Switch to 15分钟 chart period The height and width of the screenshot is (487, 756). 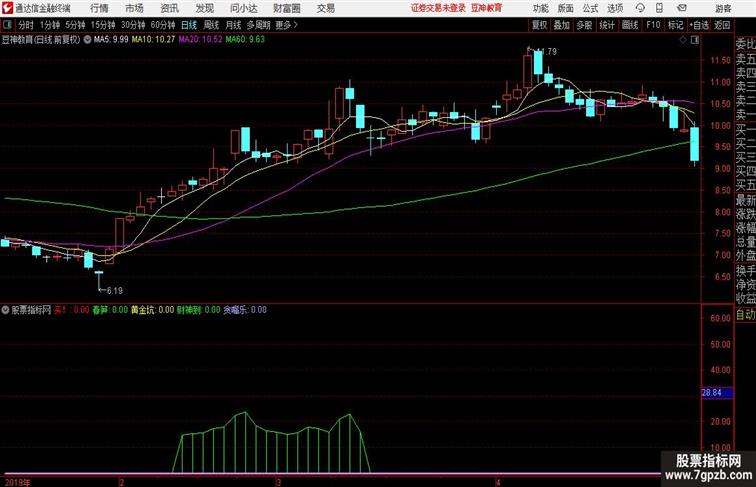pyautogui.click(x=103, y=25)
